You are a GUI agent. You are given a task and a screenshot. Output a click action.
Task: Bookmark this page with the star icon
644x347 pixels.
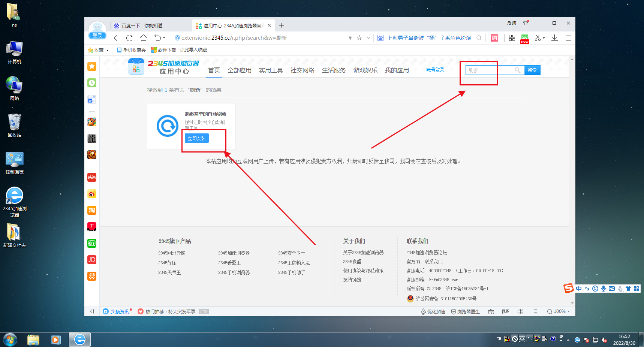click(x=359, y=38)
